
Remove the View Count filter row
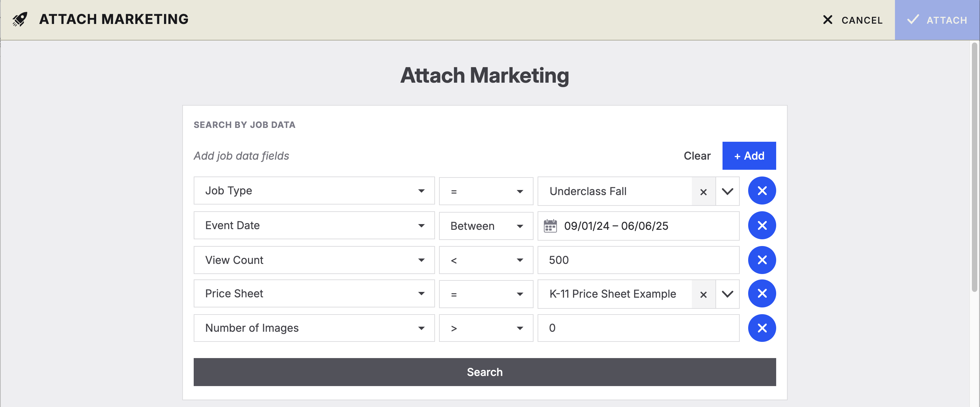coord(762,260)
